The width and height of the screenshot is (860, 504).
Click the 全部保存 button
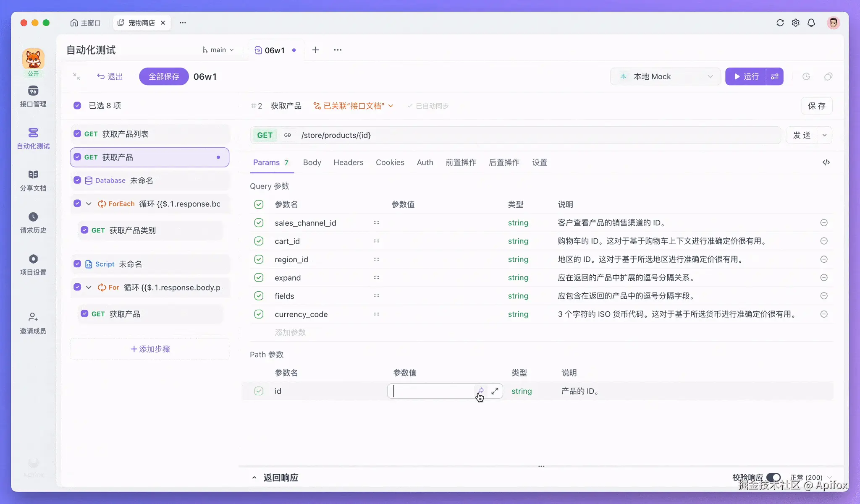(164, 76)
